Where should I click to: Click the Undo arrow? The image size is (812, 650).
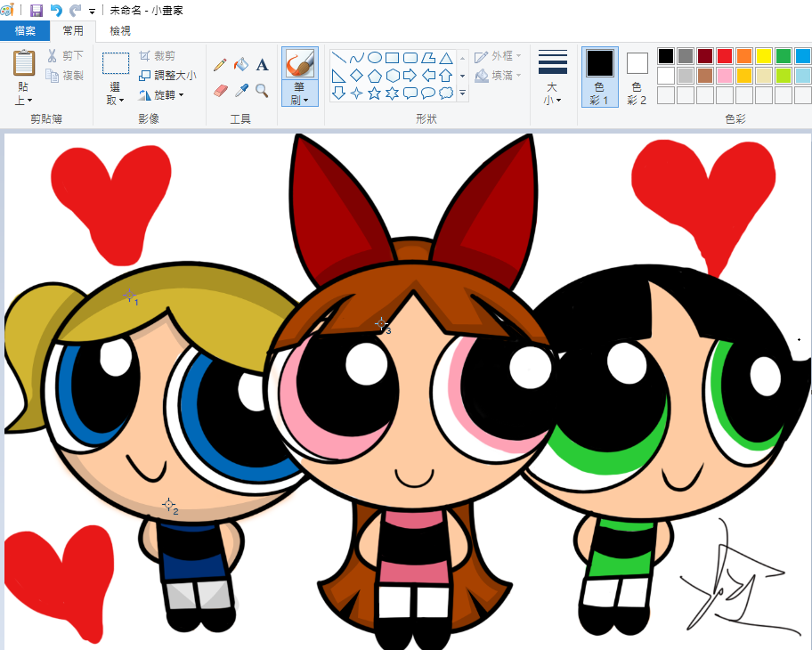click(56, 11)
